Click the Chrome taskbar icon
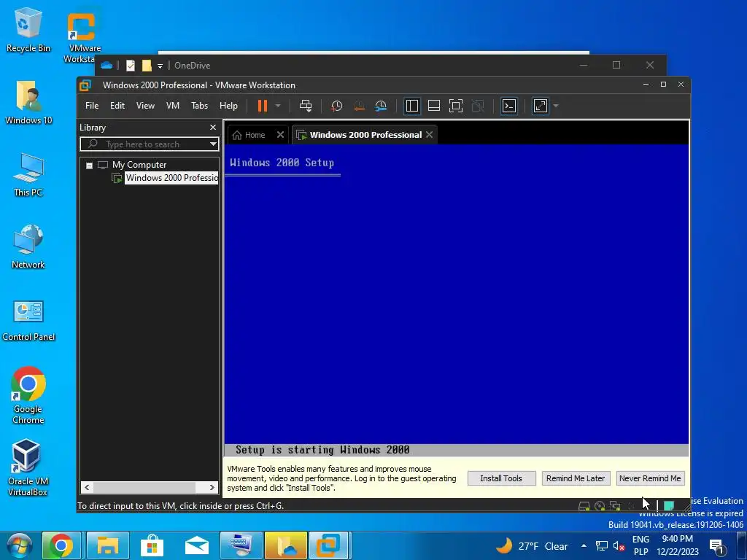747x560 pixels. coord(61,545)
